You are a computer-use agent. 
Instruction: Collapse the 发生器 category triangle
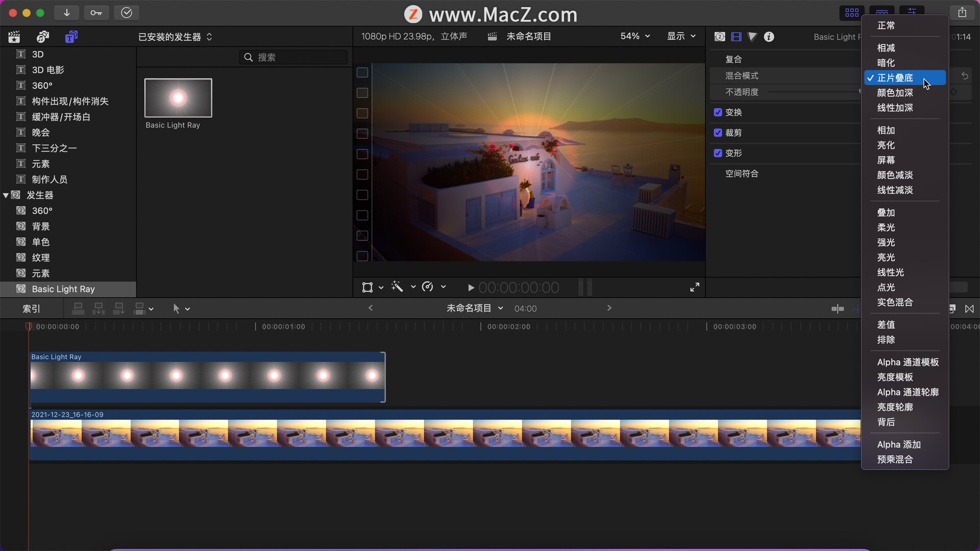coord(6,195)
